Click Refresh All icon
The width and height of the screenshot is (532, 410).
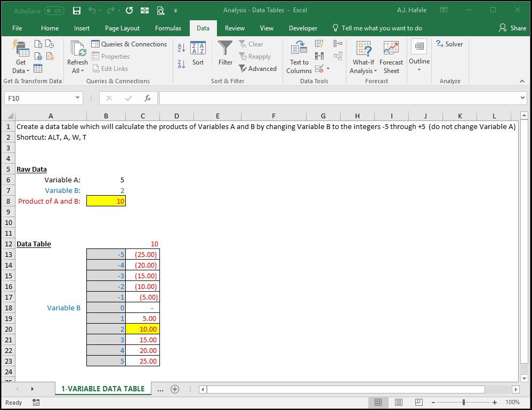tap(78, 49)
